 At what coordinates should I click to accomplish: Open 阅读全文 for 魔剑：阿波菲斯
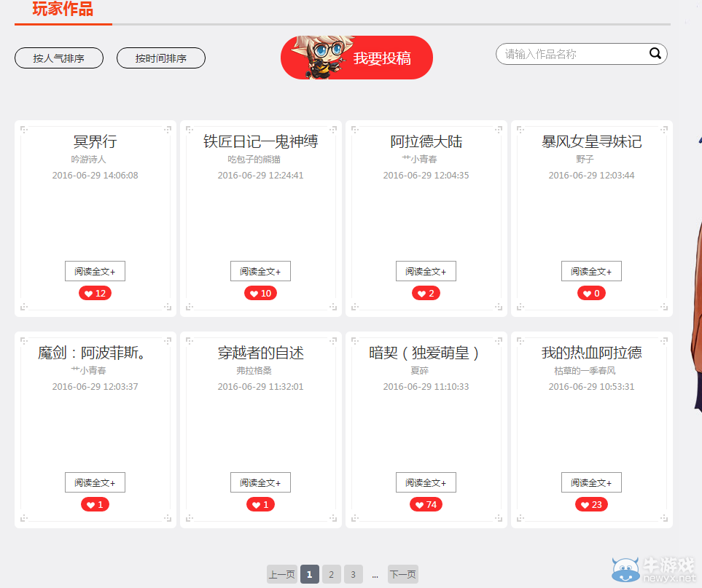(95, 482)
